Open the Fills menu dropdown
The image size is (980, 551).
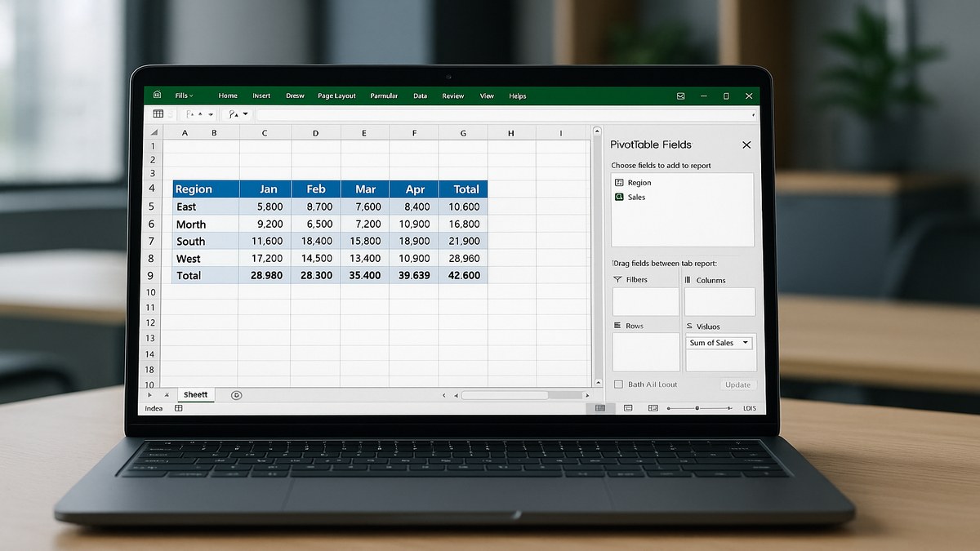click(x=183, y=96)
